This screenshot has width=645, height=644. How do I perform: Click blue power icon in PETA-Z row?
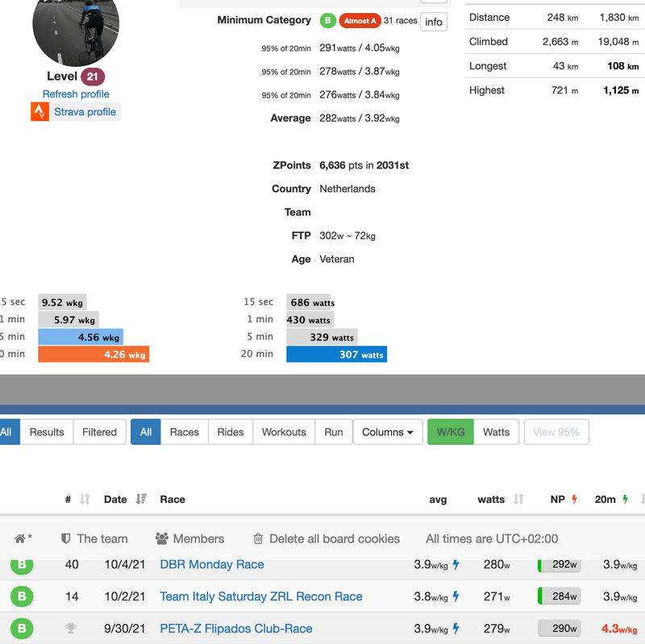click(456, 629)
